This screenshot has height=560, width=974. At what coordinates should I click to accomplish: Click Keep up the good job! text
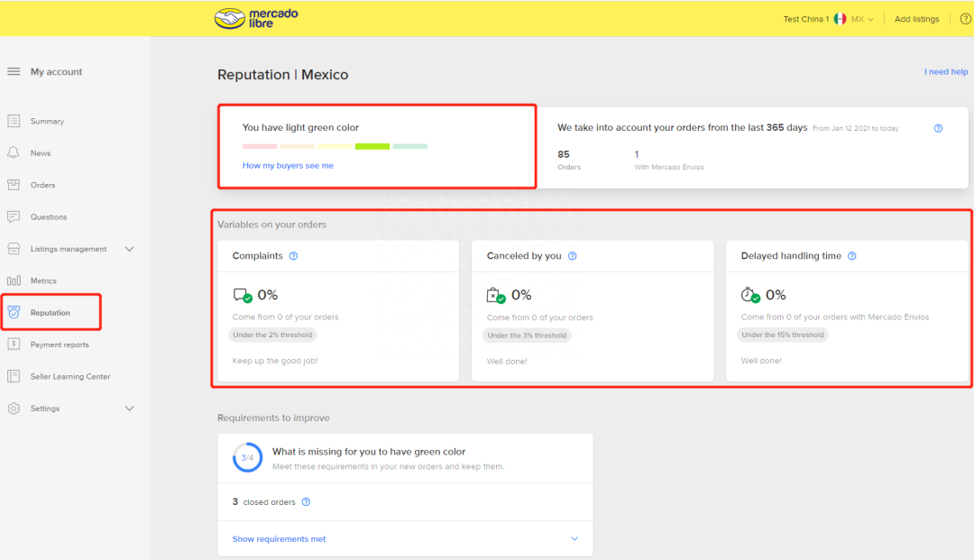pyautogui.click(x=275, y=361)
